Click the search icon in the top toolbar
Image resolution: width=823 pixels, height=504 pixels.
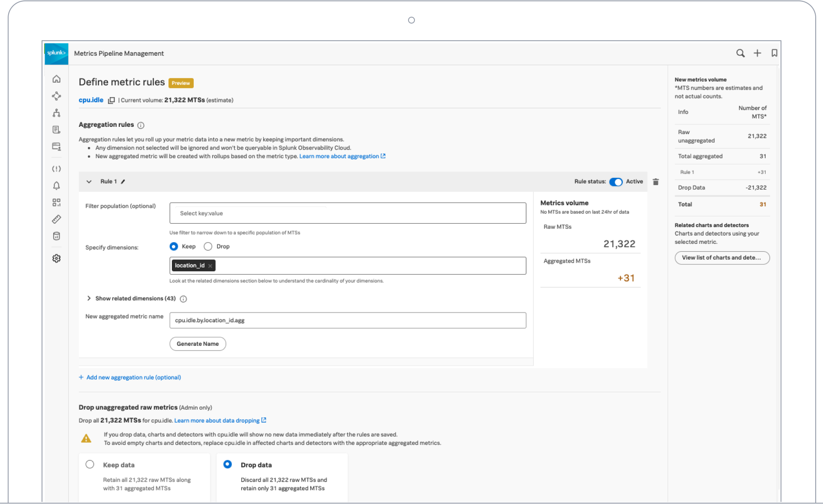(x=740, y=53)
